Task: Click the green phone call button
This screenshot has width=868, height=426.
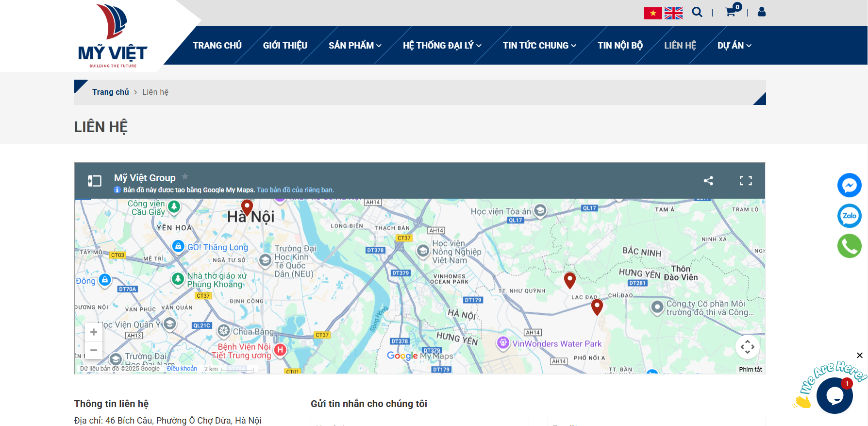Action: [850, 246]
